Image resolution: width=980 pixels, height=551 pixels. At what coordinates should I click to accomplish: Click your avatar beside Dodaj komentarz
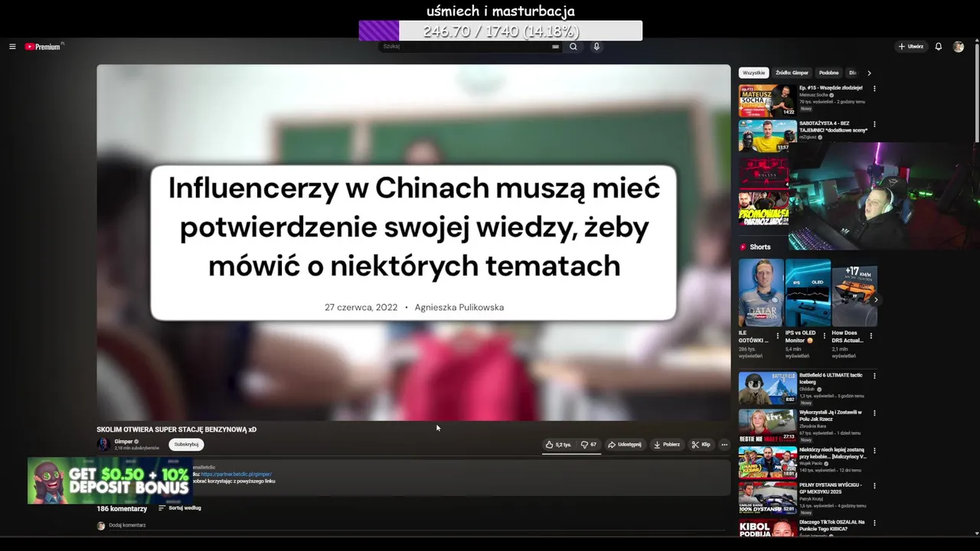(101, 526)
